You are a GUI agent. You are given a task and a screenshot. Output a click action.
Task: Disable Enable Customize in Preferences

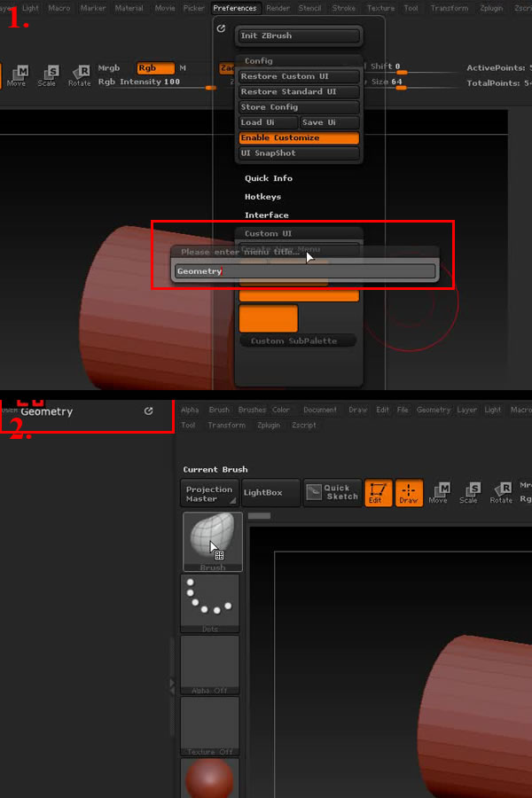click(299, 138)
